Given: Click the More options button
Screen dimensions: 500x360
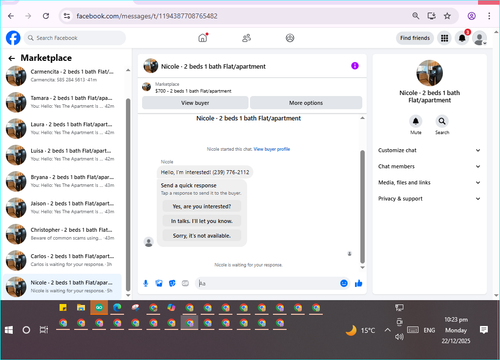Looking at the screenshot, I should click(x=306, y=103).
